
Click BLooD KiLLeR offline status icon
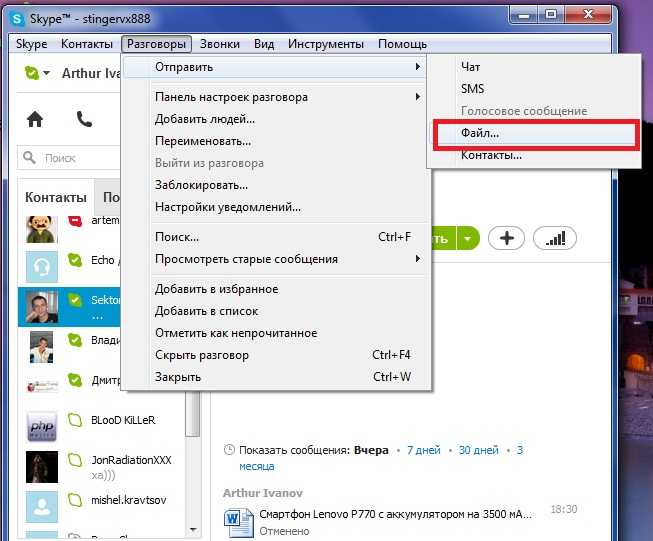coord(75,420)
